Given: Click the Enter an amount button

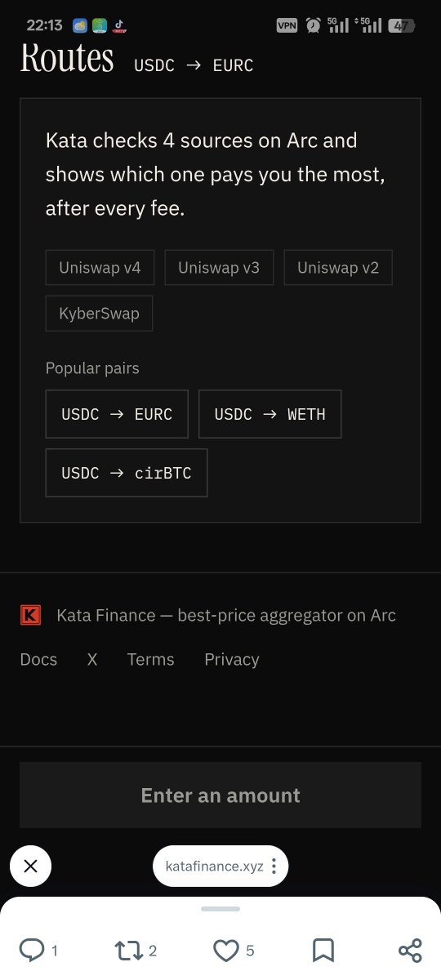Looking at the screenshot, I should pyautogui.click(x=220, y=795).
